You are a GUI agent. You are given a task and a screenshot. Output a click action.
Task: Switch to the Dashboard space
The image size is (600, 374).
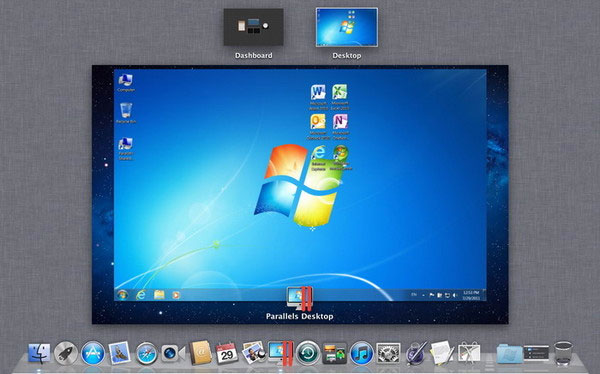(x=254, y=27)
